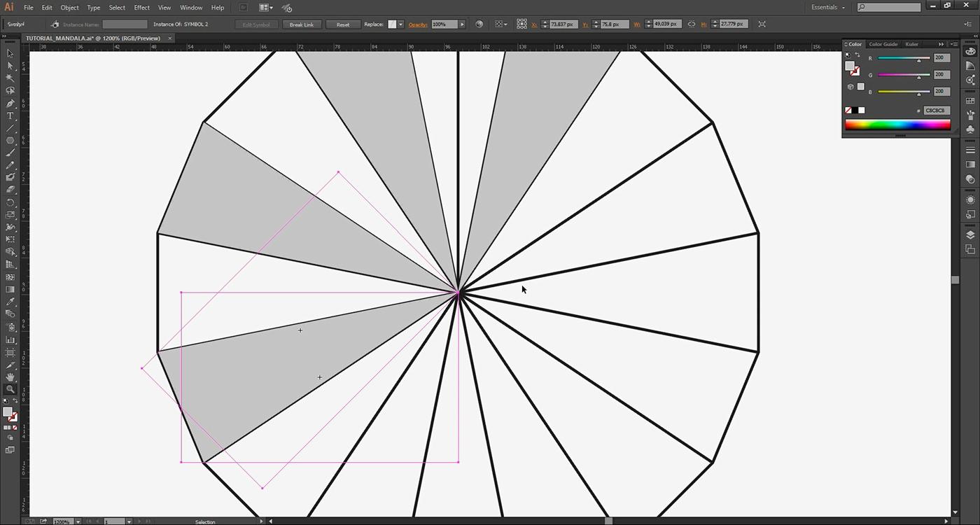Pick a color from the spectrum bar

coord(898,125)
